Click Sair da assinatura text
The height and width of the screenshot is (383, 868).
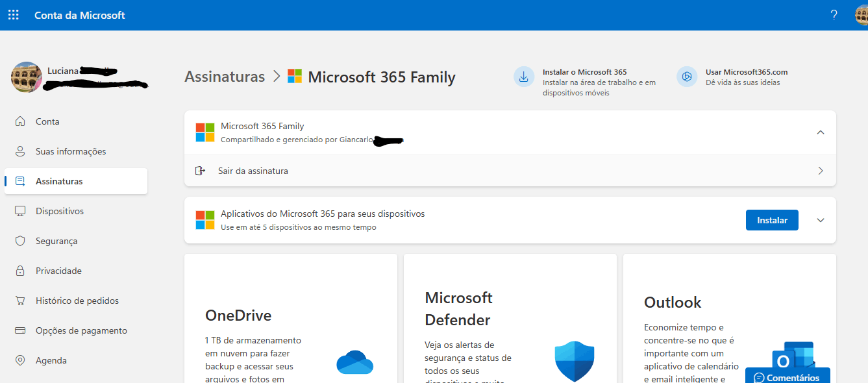253,171
